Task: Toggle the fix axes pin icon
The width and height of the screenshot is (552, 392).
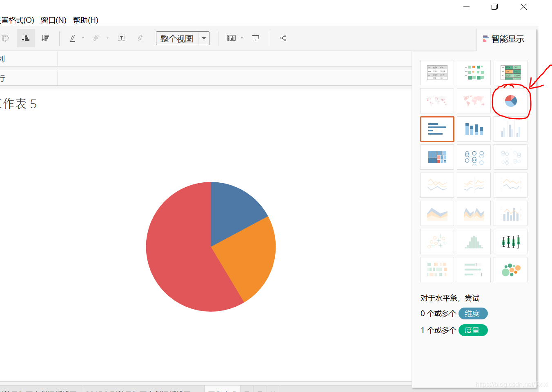Action: click(140, 38)
